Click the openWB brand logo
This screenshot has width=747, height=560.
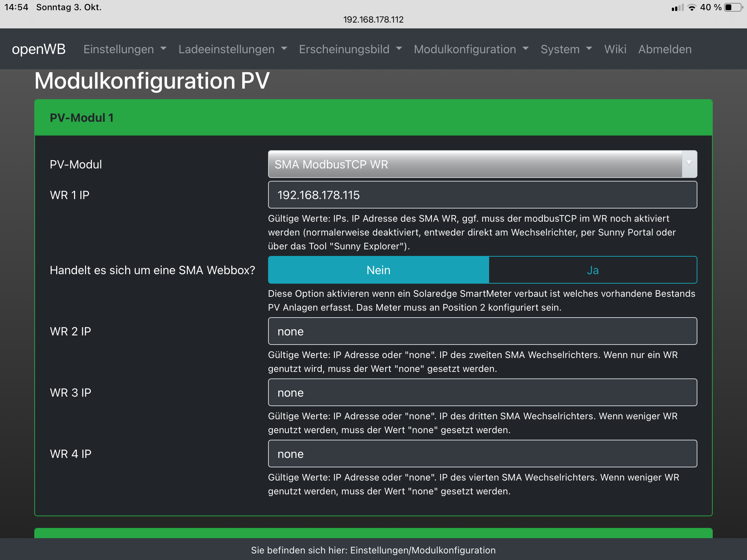tap(39, 49)
